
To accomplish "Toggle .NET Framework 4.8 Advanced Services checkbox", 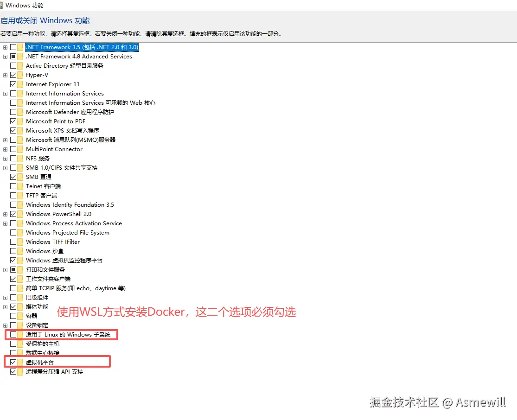I will click(x=13, y=57).
